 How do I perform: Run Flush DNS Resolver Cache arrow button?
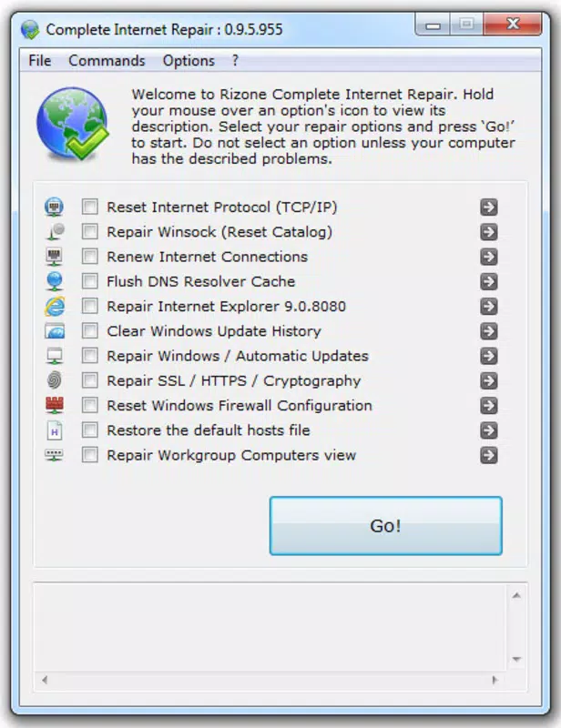tap(488, 281)
